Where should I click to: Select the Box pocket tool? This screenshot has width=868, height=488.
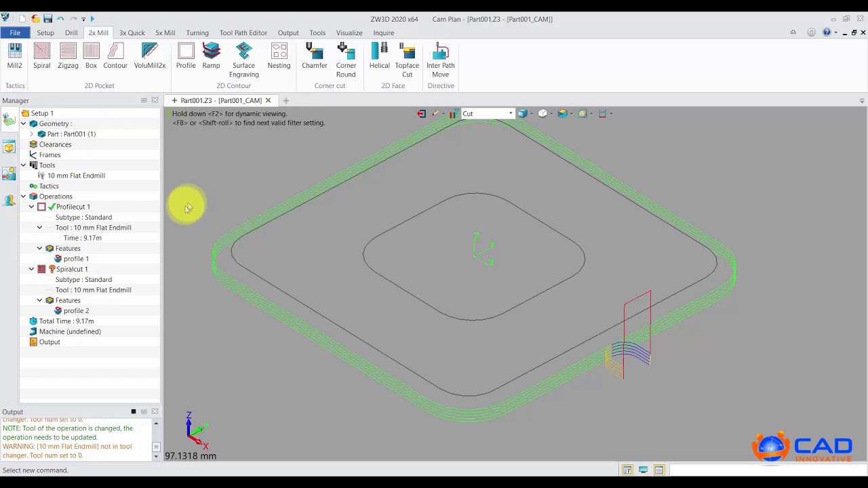pos(91,56)
